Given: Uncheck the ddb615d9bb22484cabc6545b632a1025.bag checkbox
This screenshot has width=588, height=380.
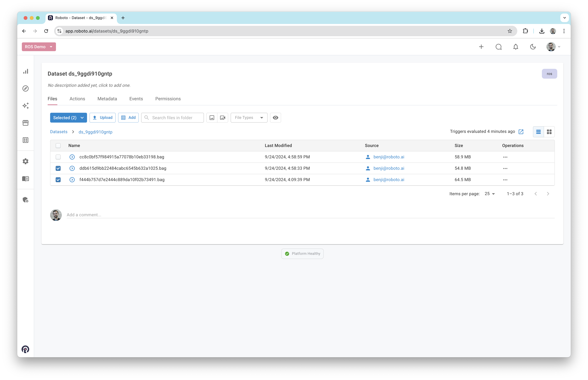Looking at the screenshot, I should [x=58, y=168].
